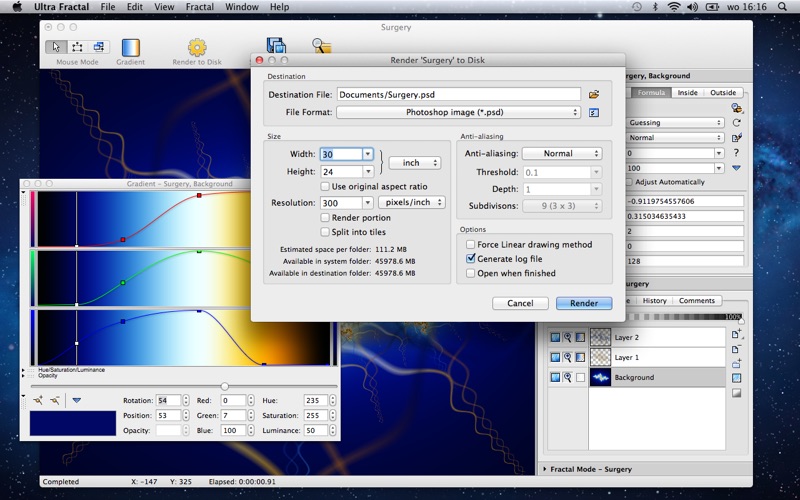Insert gradient control point icon
This screenshot has width=800, height=500.
click(x=38, y=401)
